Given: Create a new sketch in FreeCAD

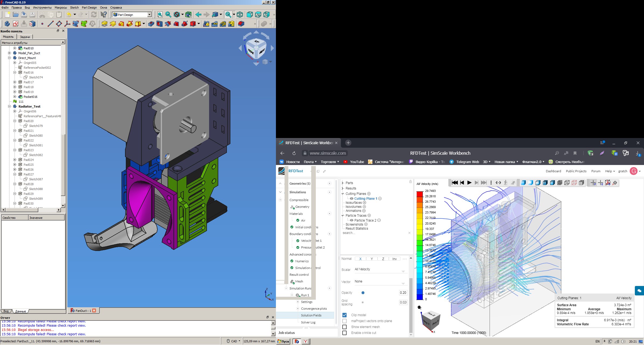Looking at the screenshot, I should pos(16,24).
